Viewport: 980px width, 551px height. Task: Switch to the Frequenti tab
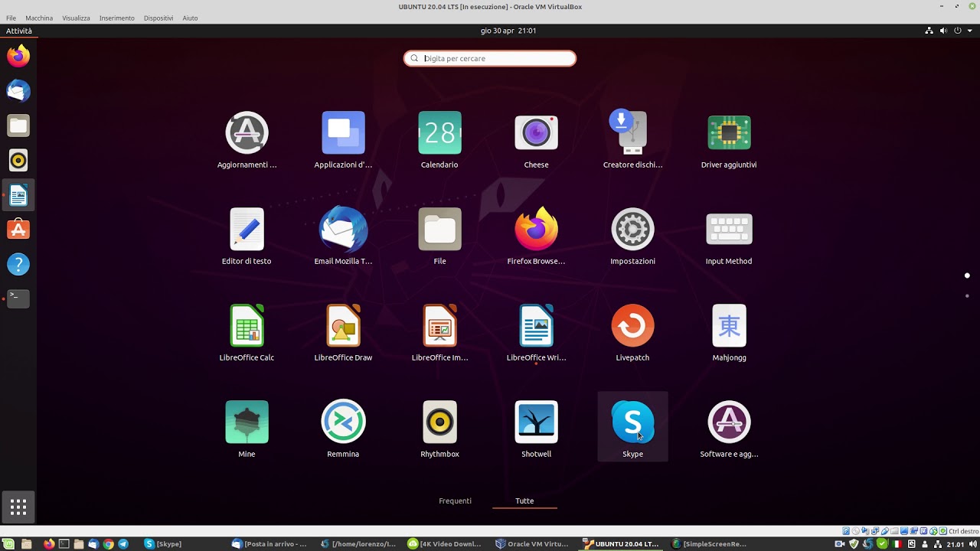coord(455,500)
